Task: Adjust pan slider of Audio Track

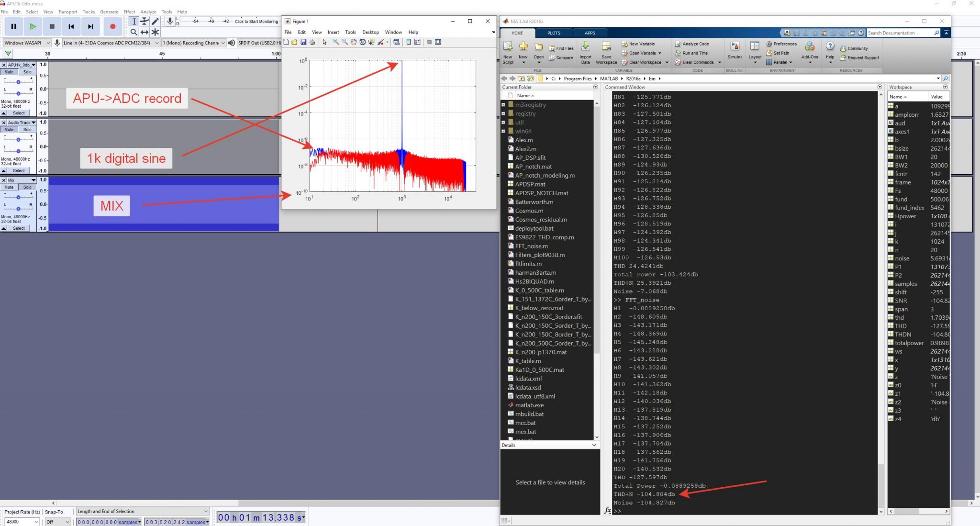Action: tap(18, 151)
